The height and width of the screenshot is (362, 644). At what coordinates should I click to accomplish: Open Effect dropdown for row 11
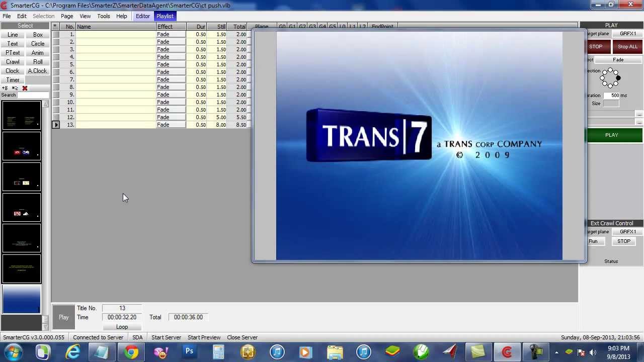point(171,110)
